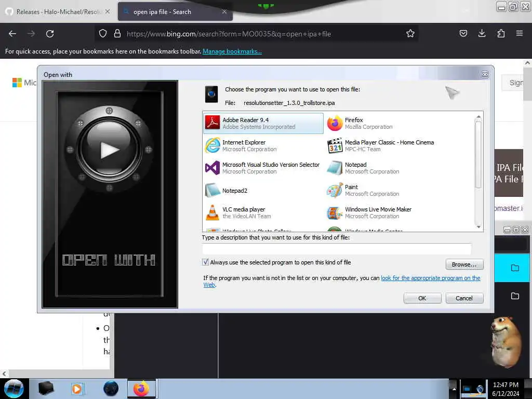The width and height of the screenshot is (532, 399).
Task: Open look for appropriate program on Web link
Action: 430,278
